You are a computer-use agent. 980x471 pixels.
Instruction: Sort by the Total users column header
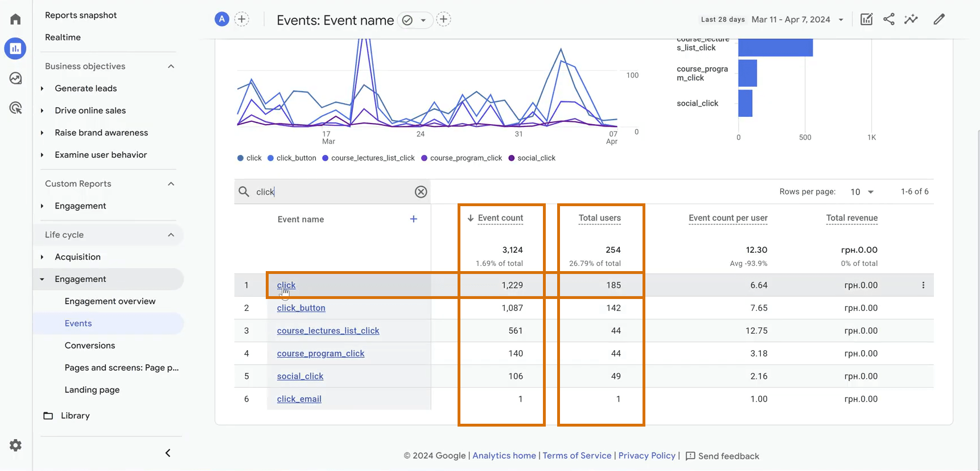(600, 218)
